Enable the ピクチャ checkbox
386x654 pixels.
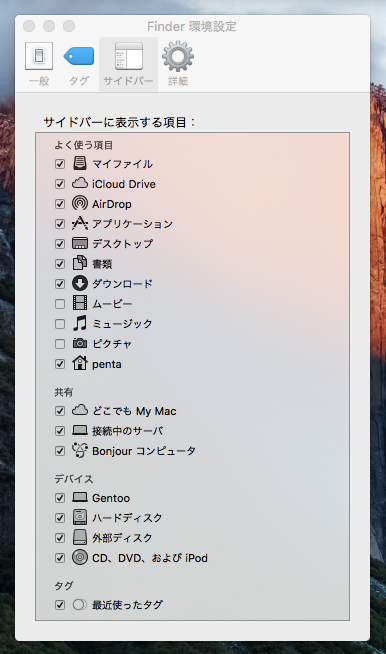tap(60, 344)
